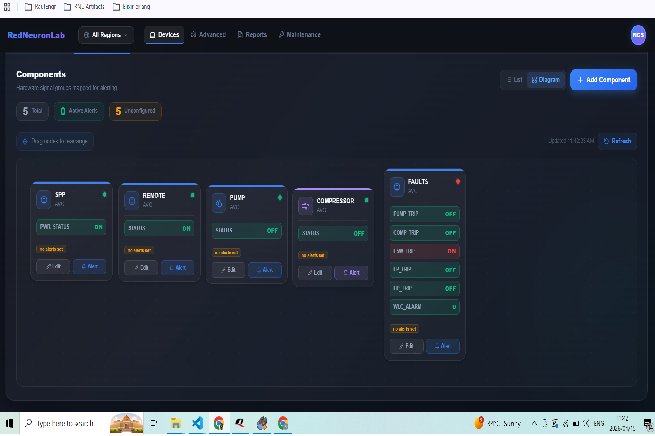Select the COMPRESSOR status OFF row

point(333,233)
